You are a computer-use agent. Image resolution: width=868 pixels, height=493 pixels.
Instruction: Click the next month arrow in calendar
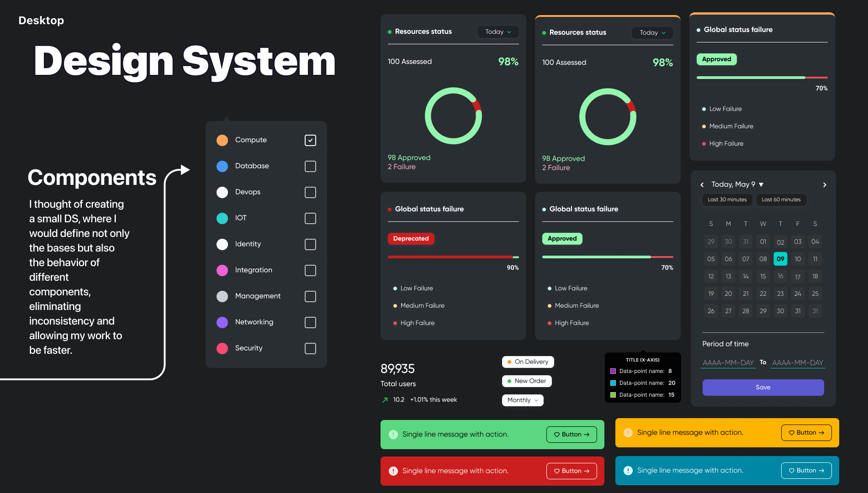824,185
